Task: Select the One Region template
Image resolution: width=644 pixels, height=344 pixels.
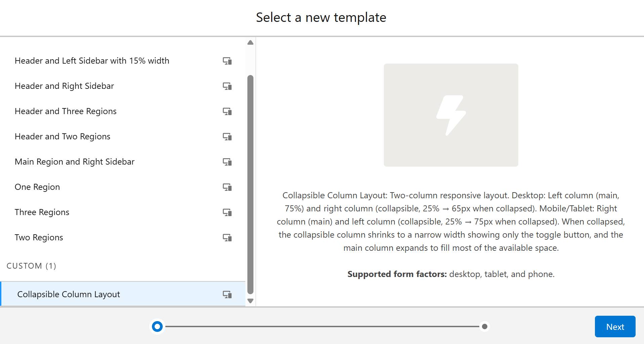Action: pos(123,187)
